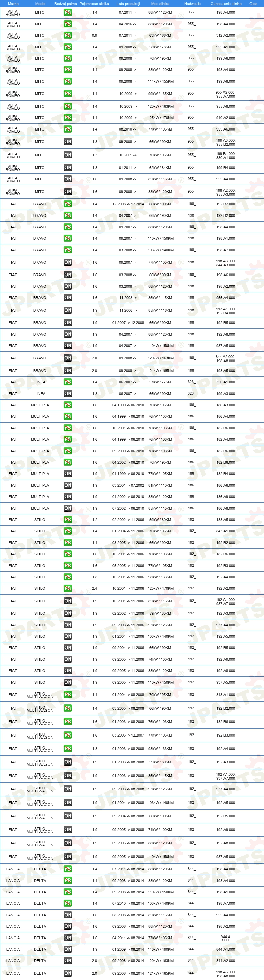Image resolution: width=264 pixels, height=980 pixels.
Task: Click diesel ON icon in Delta 844 A1.000 row
Action: pyautogui.click(x=68, y=949)
